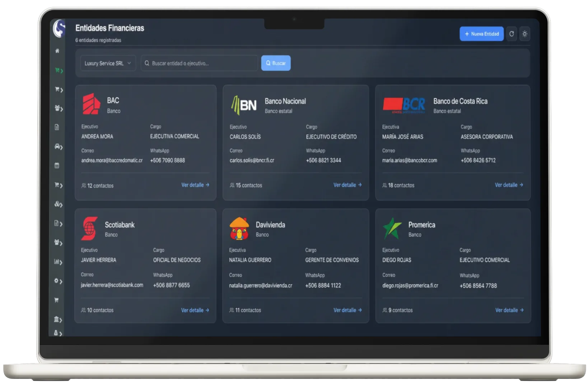Open the Luxury Service SRL company dropdown
The width and height of the screenshot is (588, 385).
point(108,63)
